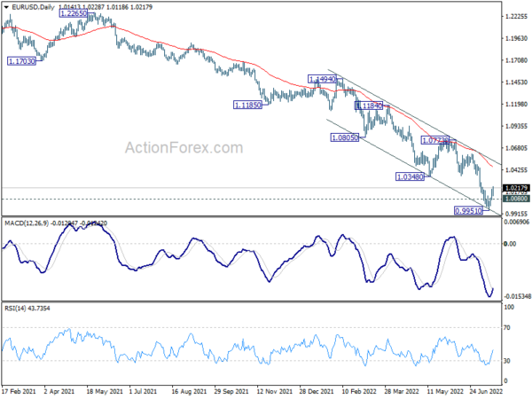Select the 1.08050 price label
The width and height of the screenshot is (532, 399).
345,137
